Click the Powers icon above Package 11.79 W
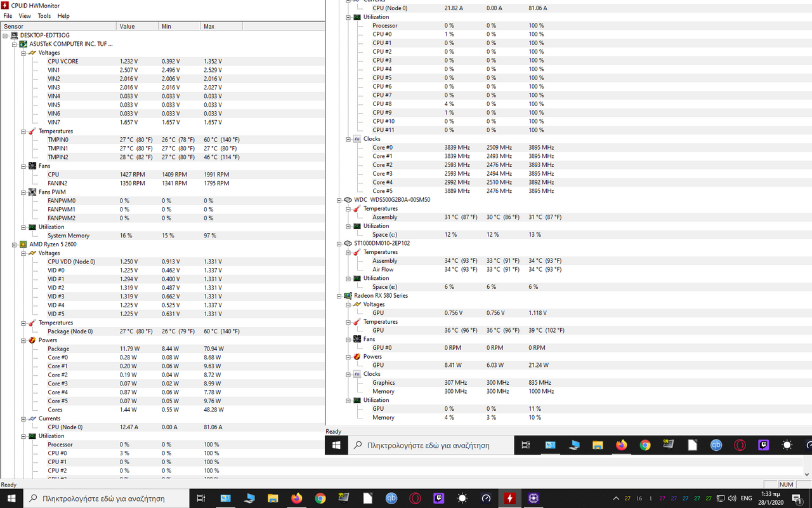 (x=32, y=340)
